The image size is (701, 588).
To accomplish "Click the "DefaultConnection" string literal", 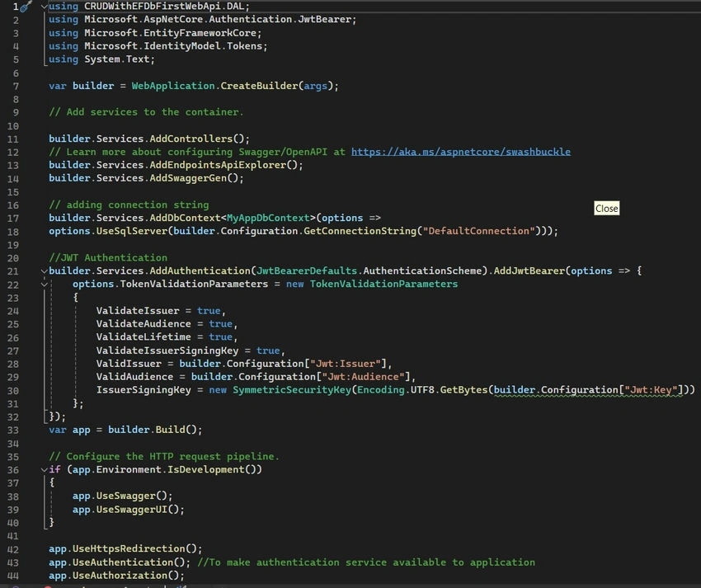I will [x=478, y=231].
